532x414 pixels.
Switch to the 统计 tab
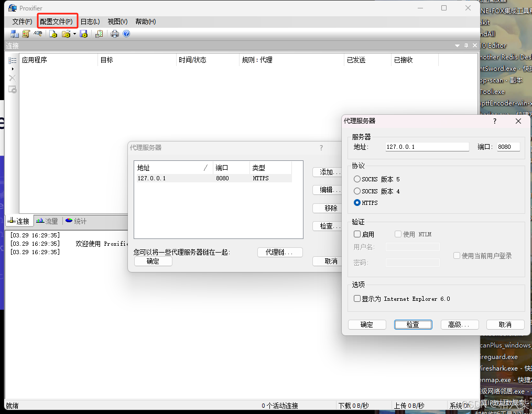point(76,221)
